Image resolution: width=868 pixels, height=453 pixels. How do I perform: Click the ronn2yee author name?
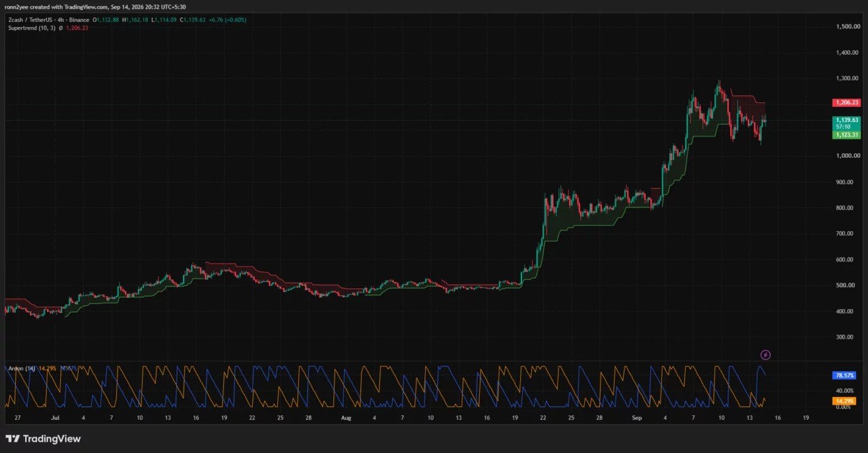click(x=15, y=7)
